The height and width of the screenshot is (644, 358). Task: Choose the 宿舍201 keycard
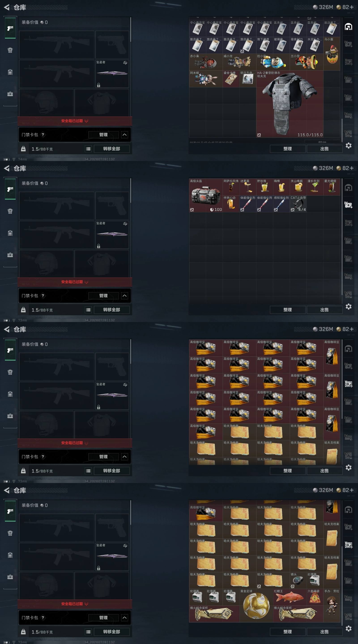click(x=298, y=45)
